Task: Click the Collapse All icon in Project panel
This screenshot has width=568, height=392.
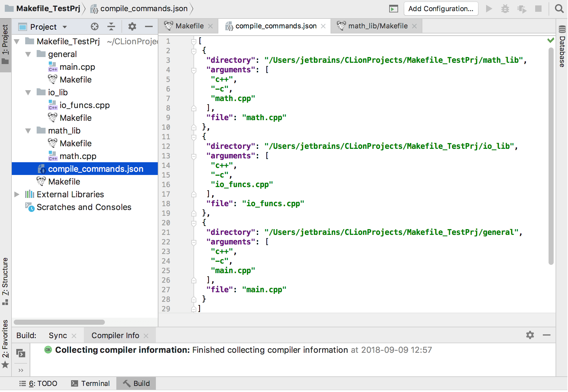Action: pyautogui.click(x=111, y=26)
